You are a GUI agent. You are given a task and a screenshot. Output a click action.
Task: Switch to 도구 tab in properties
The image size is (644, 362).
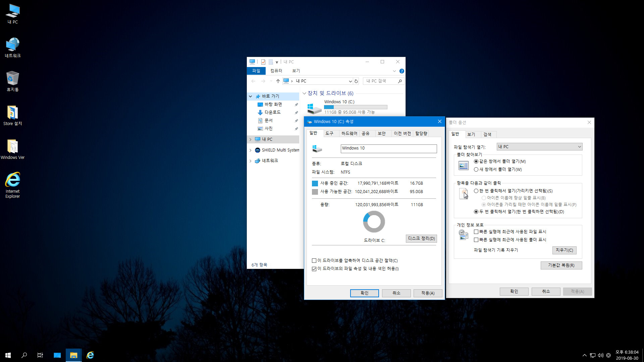pyautogui.click(x=329, y=133)
